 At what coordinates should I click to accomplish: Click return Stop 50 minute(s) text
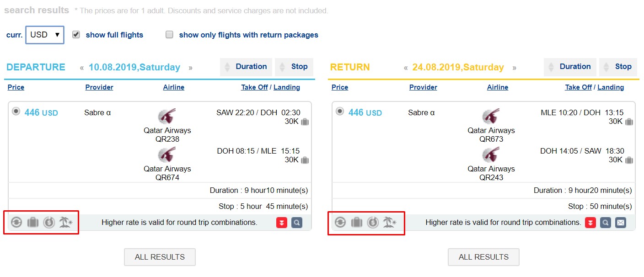[x=600, y=206]
